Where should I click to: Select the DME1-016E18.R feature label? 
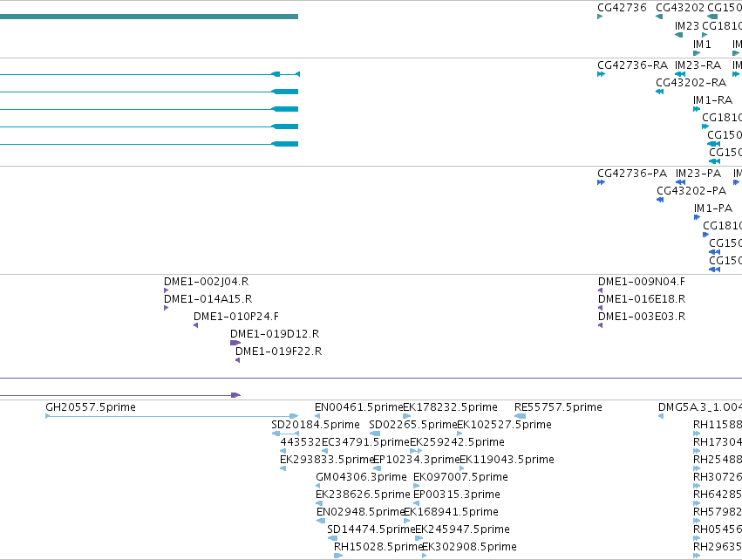click(x=642, y=300)
